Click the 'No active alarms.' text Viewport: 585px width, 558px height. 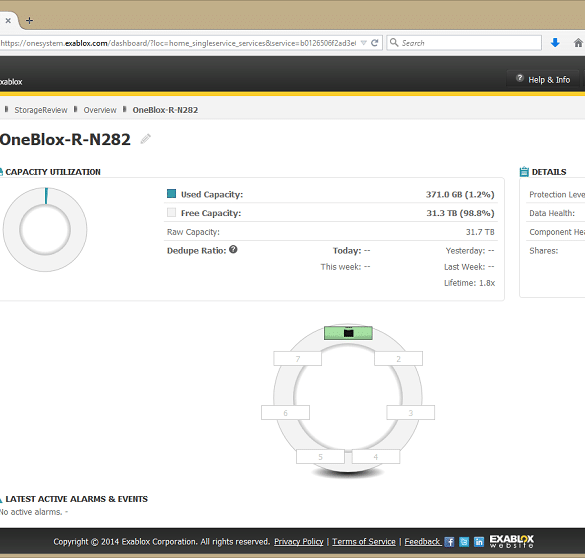[31, 512]
